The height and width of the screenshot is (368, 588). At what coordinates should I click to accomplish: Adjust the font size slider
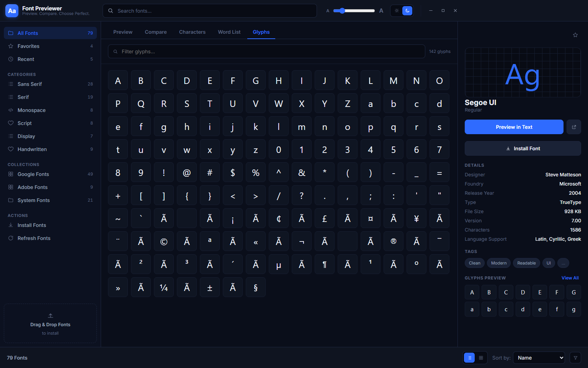coord(354,11)
